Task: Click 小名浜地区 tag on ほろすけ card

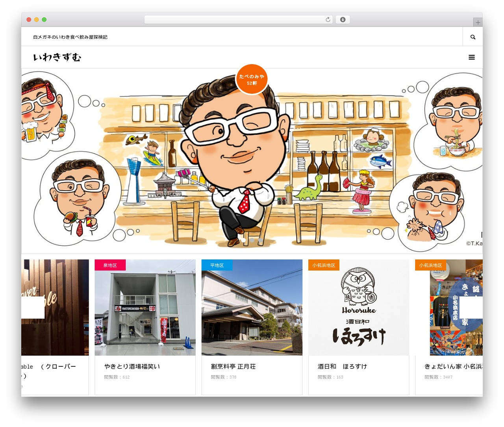Action: [324, 265]
